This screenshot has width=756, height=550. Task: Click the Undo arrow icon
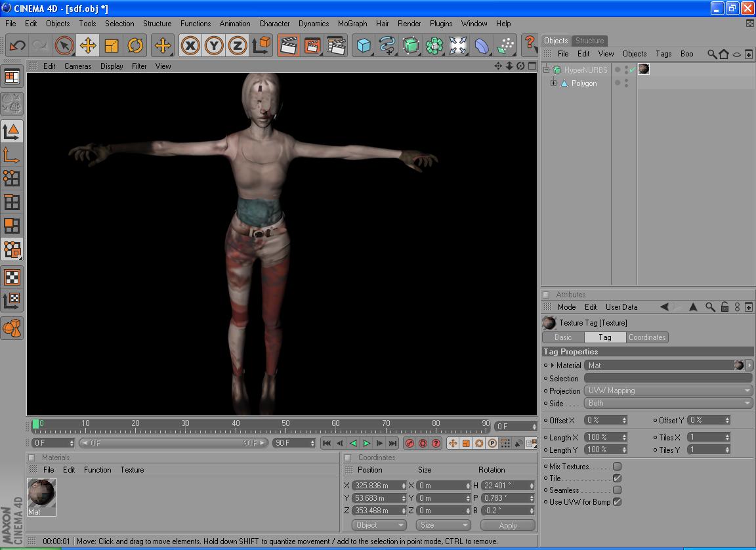17,45
